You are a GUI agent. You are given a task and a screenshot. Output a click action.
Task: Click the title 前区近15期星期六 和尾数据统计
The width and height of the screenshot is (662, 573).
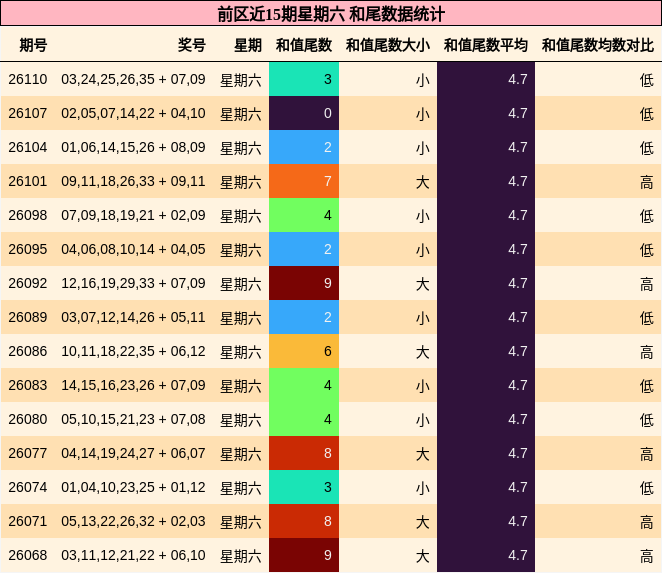(331, 14)
